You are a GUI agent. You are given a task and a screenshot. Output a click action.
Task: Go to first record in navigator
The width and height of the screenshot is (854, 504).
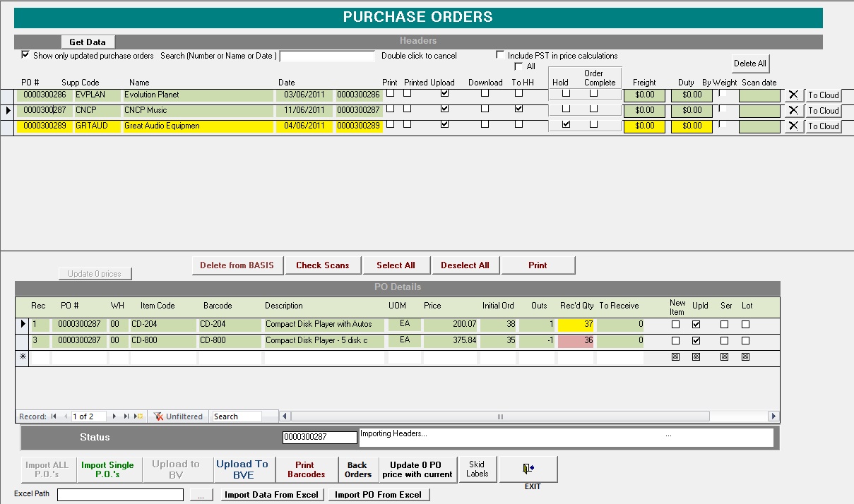pos(54,416)
